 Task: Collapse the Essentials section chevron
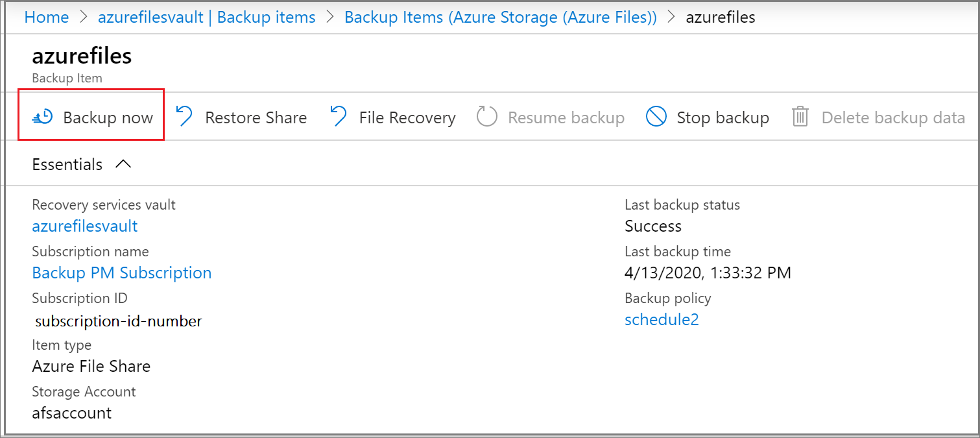point(123,165)
